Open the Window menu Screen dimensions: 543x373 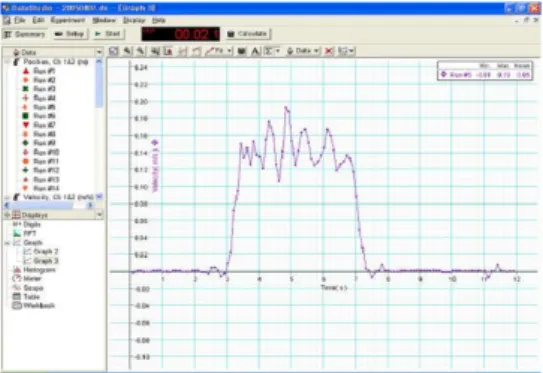(104, 20)
